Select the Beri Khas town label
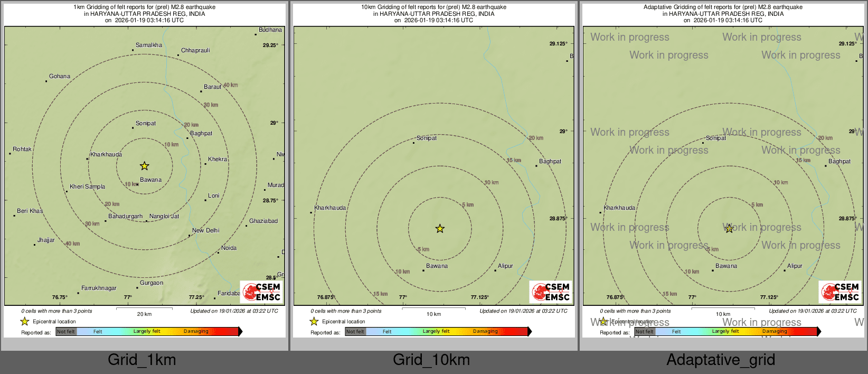Viewport: 868px width, 374px height. click(x=30, y=211)
